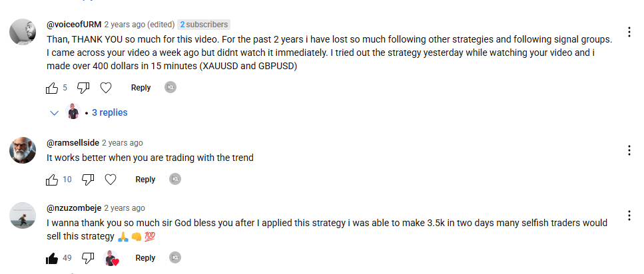This screenshot has width=644, height=274.
Task: Reply to the @ramsellside comment
Action: click(145, 180)
